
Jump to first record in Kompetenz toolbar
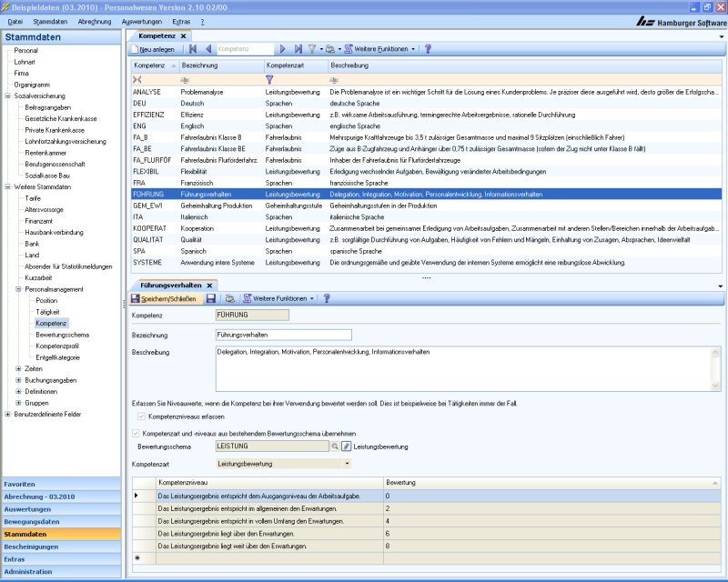point(195,49)
